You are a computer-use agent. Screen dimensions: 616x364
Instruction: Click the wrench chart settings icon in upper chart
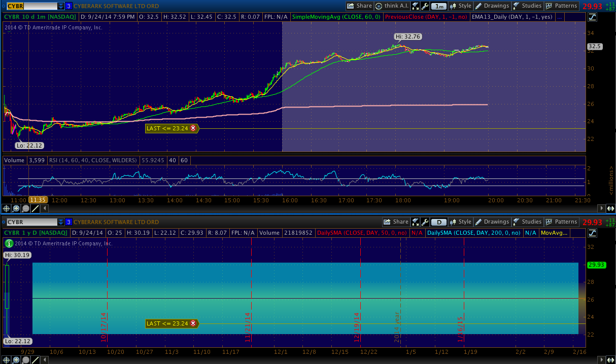click(x=425, y=6)
